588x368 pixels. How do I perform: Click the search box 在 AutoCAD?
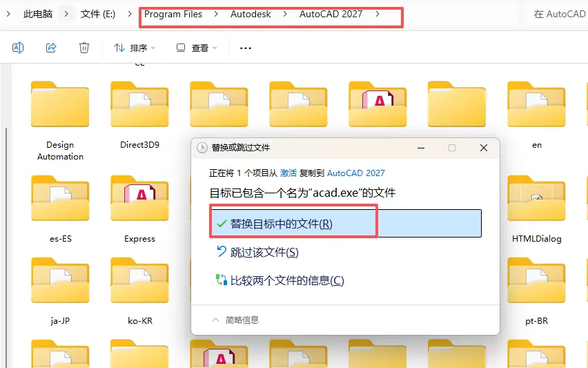pyautogui.click(x=557, y=14)
